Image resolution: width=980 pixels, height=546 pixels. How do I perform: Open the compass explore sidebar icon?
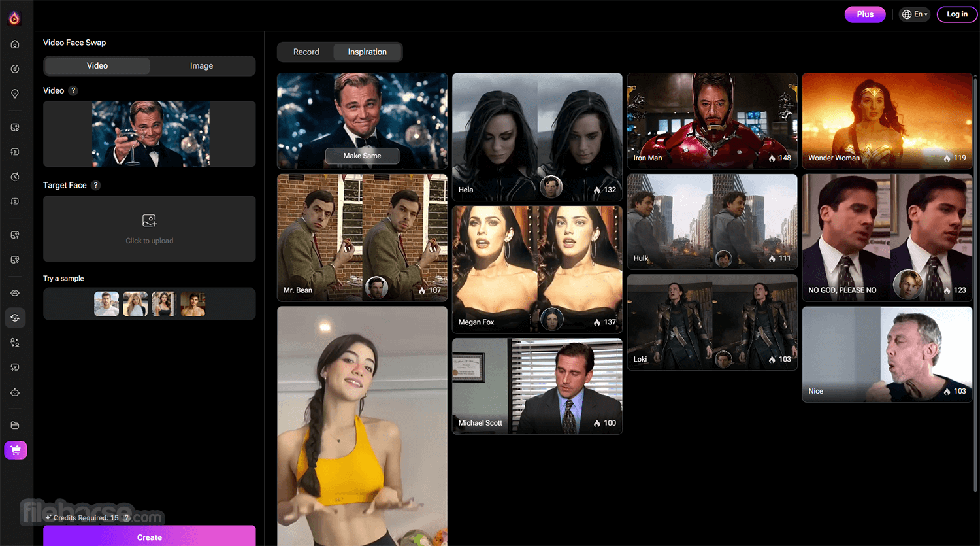(15, 69)
